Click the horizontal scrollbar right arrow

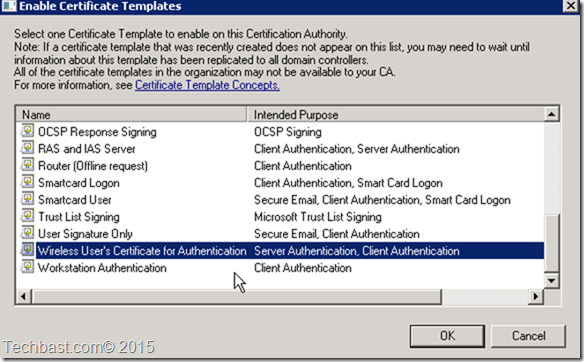click(x=536, y=296)
